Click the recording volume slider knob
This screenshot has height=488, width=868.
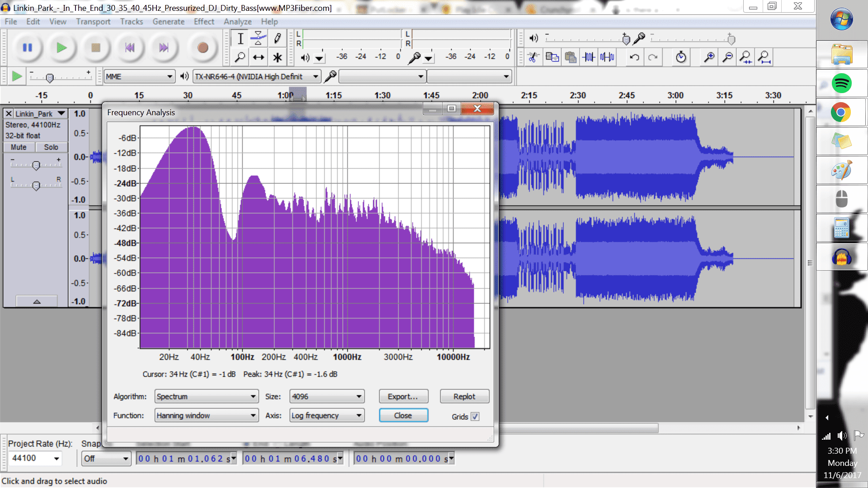(x=731, y=39)
